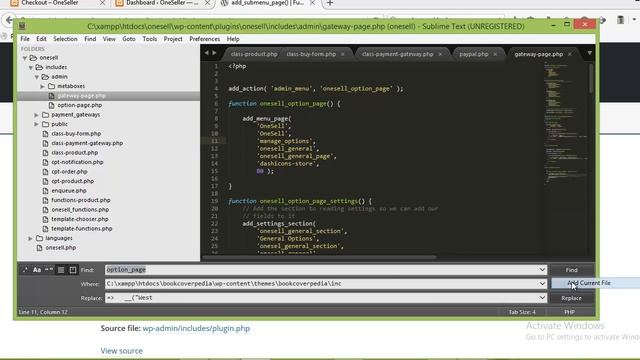Choose Add Current File option
This screenshot has width=640, height=360.
click(x=589, y=283)
